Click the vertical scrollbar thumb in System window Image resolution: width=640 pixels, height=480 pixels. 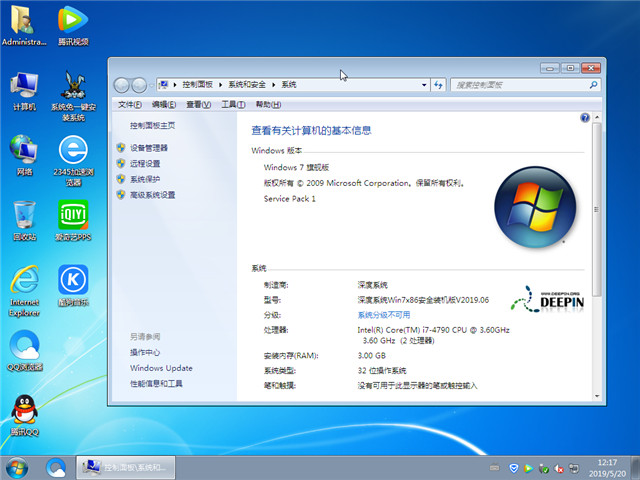tap(596, 209)
